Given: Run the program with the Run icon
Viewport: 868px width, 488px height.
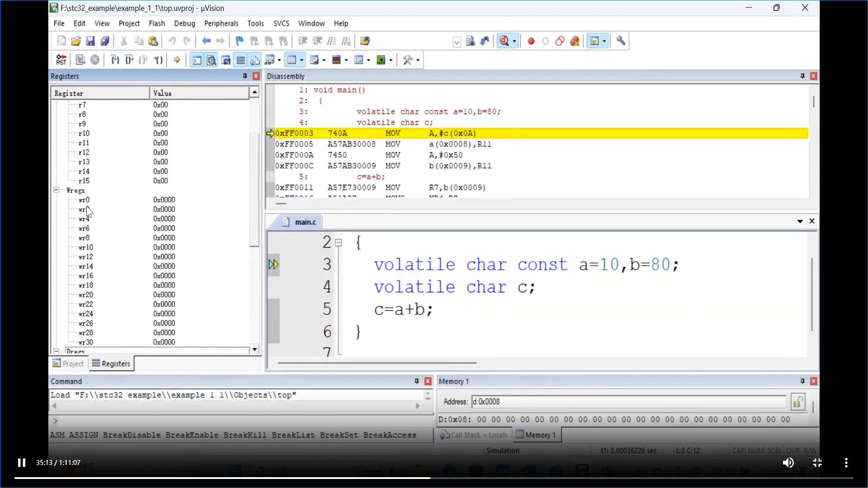Looking at the screenshot, I should 80,60.
